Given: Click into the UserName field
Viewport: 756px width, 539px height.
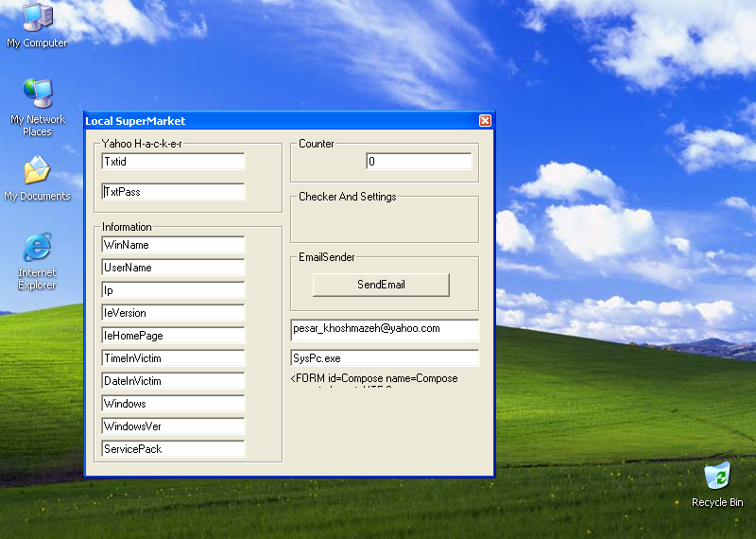Looking at the screenshot, I should [173, 268].
